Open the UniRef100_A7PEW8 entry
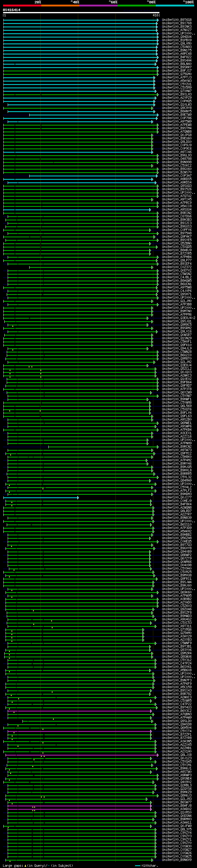Viewport: 197px width, 868px height. point(177,125)
